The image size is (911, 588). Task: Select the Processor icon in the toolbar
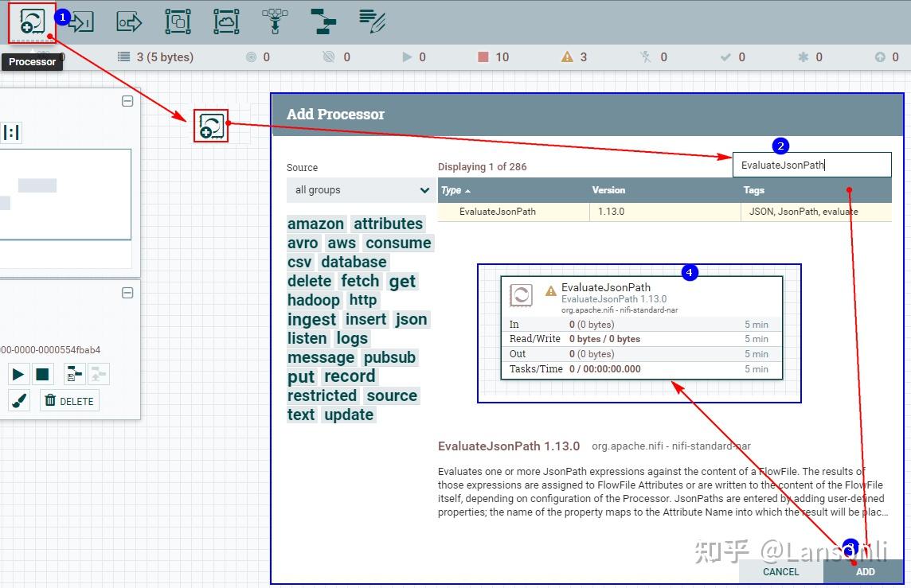pos(32,22)
